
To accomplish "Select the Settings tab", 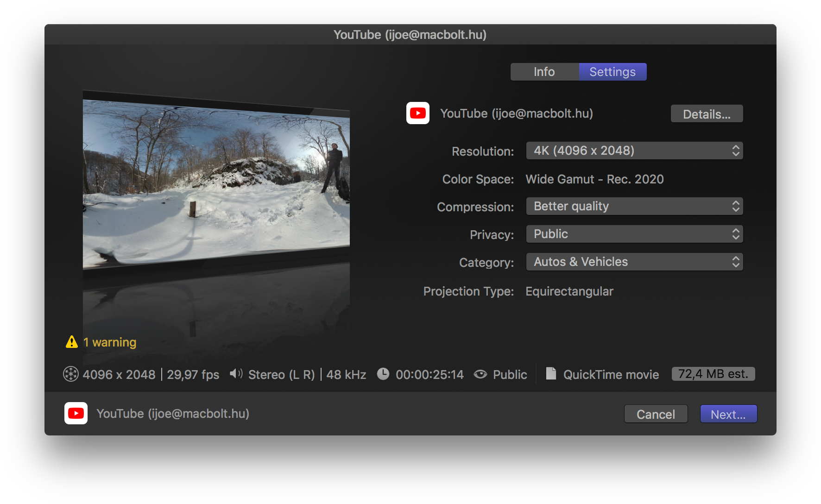I will tap(613, 72).
